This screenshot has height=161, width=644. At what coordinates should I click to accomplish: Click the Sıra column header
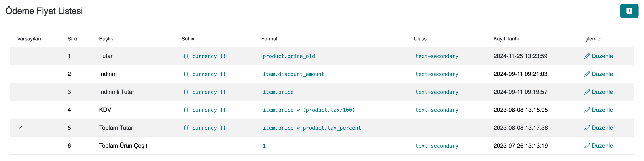[x=72, y=39]
